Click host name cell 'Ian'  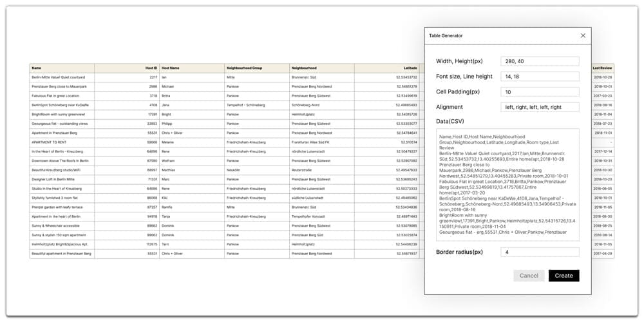coord(192,77)
